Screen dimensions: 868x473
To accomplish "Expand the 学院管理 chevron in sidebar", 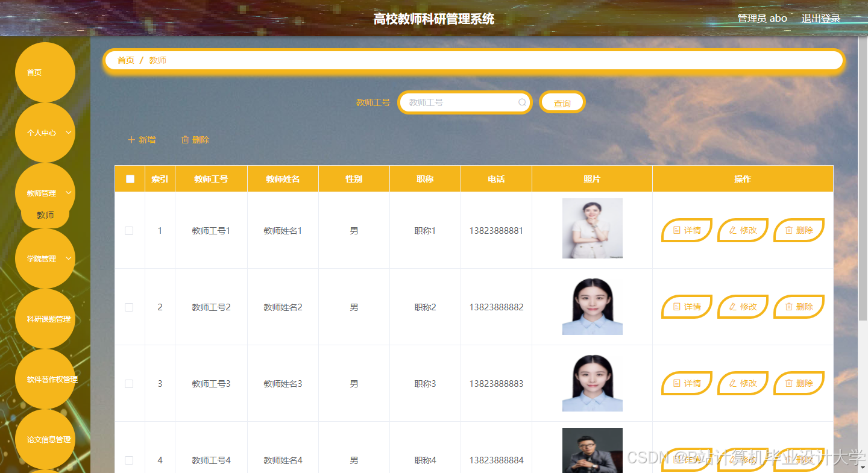I will [x=69, y=258].
